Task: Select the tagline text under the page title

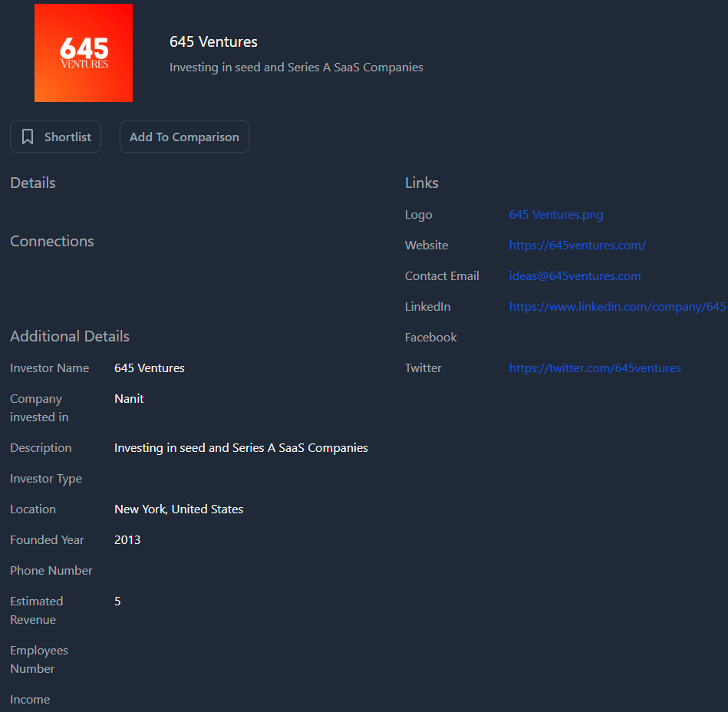Action: point(296,68)
